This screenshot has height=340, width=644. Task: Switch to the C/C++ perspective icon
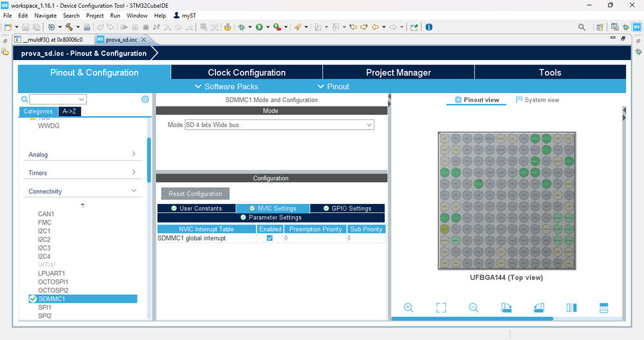(614, 27)
